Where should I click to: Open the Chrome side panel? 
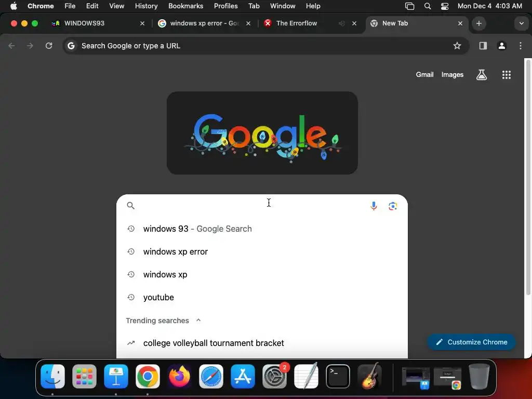coord(483,46)
